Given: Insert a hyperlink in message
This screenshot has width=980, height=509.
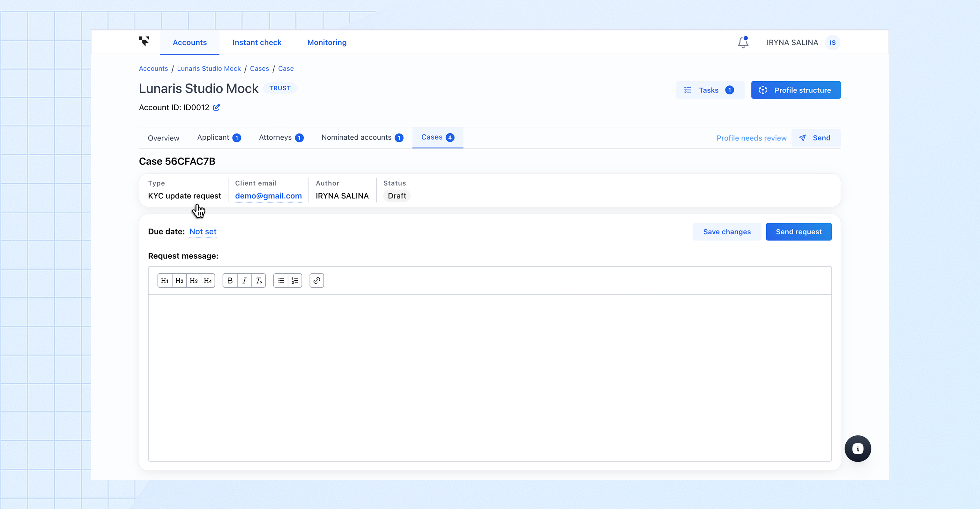Looking at the screenshot, I should (x=316, y=281).
